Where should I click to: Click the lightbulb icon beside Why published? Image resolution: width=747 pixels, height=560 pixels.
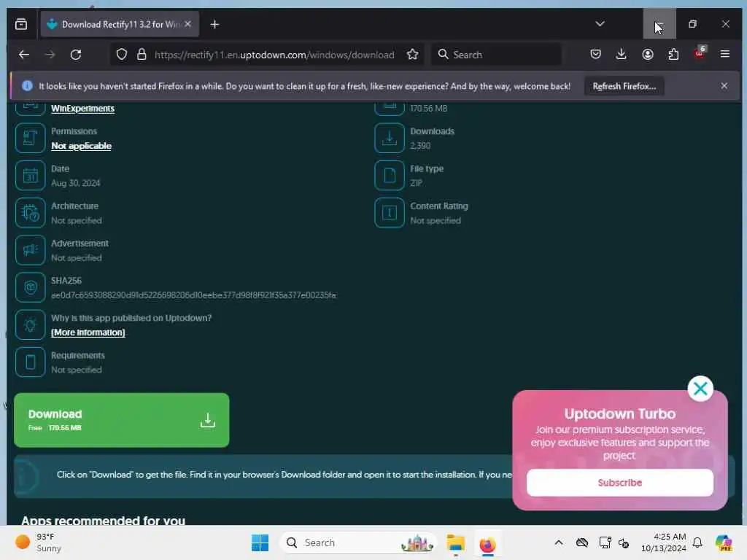tap(30, 324)
